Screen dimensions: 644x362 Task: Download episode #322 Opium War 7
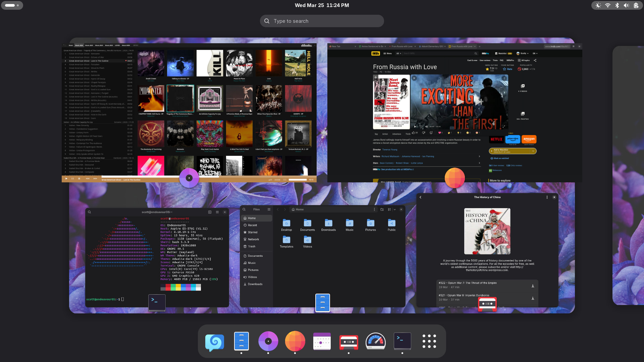[533, 286]
